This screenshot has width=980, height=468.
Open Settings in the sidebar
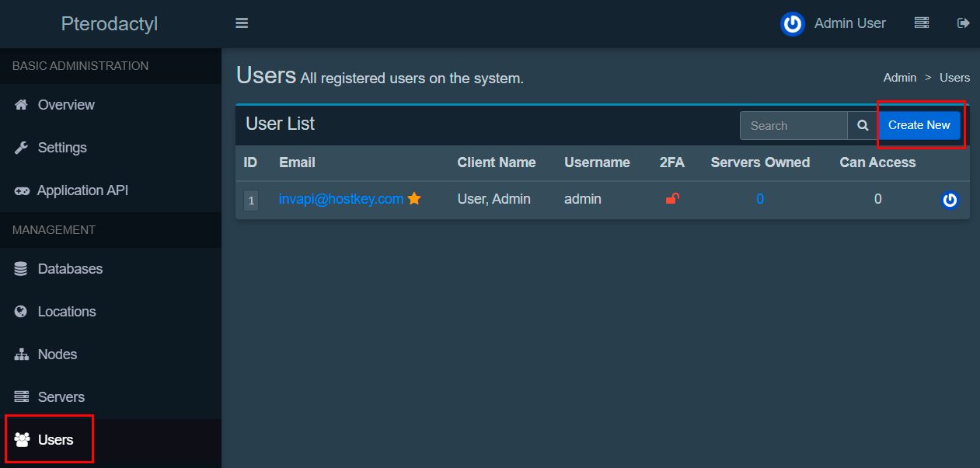click(x=62, y=148)
